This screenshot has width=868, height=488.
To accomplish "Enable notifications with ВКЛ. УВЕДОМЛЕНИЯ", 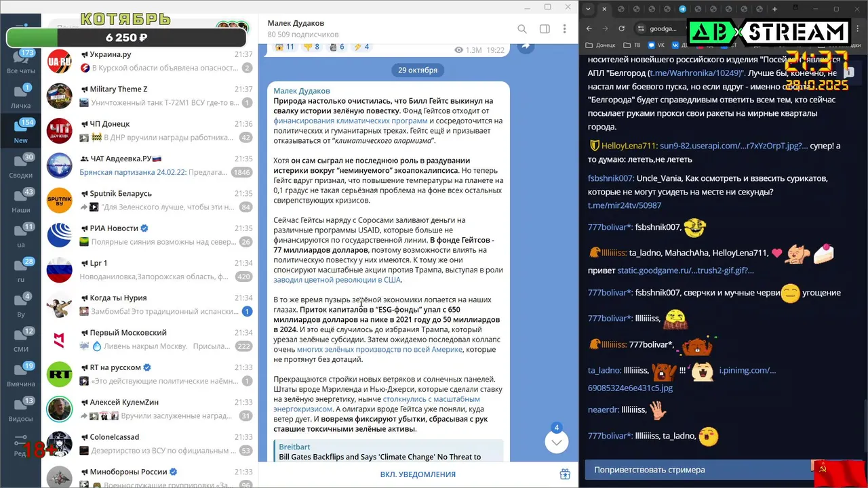I will pyautogui.click(x=418, y=474).
